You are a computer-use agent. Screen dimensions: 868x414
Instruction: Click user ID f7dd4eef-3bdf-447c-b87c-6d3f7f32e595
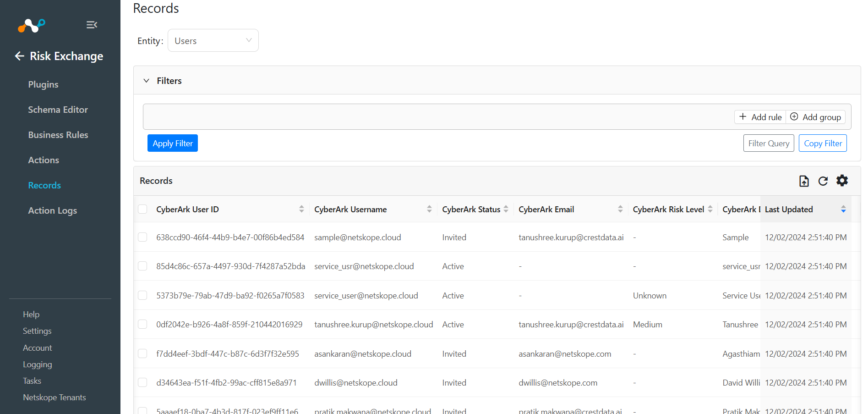228,353
